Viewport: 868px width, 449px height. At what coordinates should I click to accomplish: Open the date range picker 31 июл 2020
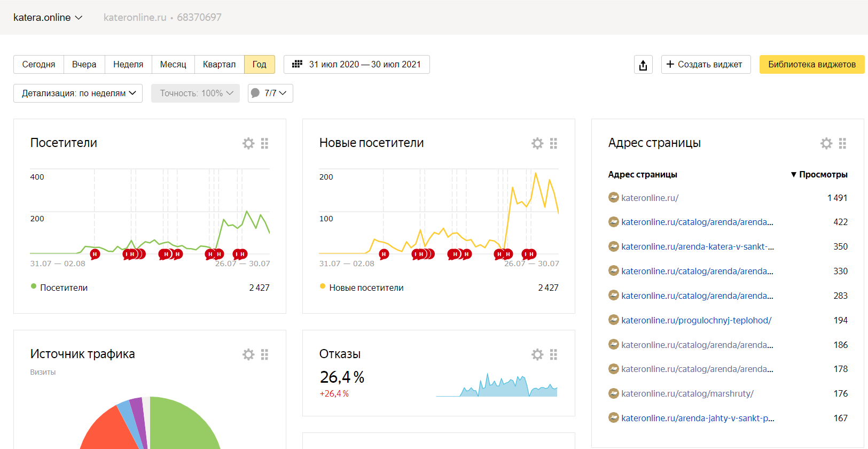(x=356, y=64)
